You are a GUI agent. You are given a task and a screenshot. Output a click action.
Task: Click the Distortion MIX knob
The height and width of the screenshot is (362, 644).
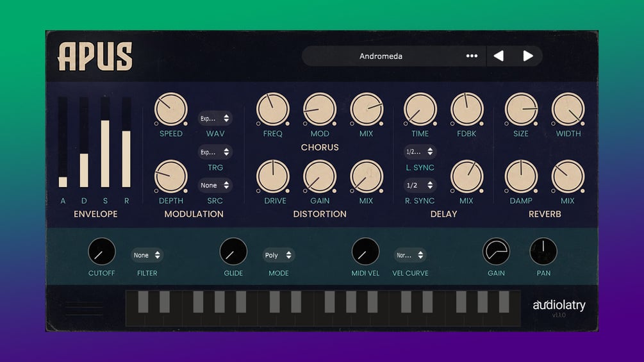367,176
